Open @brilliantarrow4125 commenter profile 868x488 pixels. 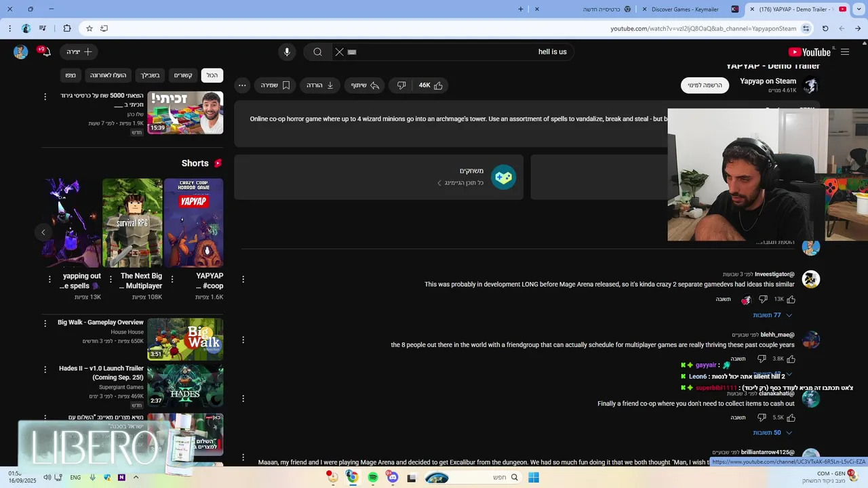768,452
